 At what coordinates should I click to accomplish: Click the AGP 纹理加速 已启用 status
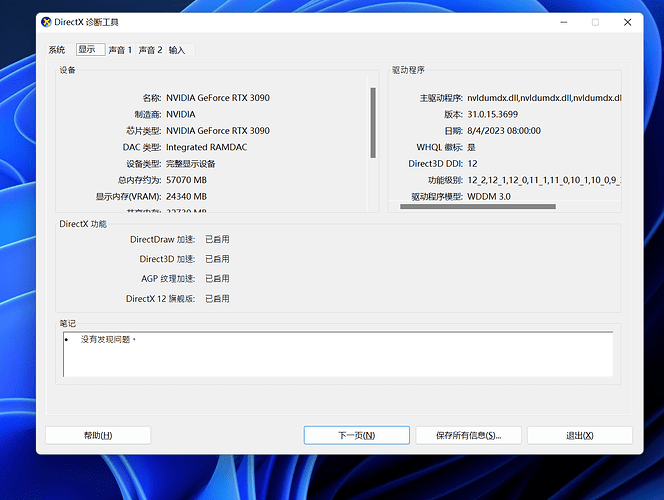pyautogui.click(x=217, y=279)
